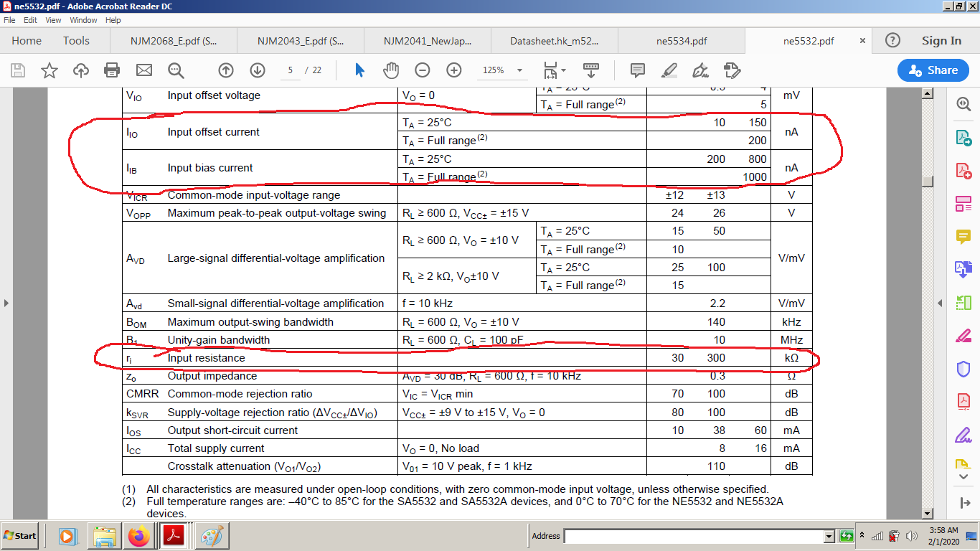Switch to the NJM2043_E.pdf tab
The height and width of the screenshot is (551, 980).
coord(301,41)
